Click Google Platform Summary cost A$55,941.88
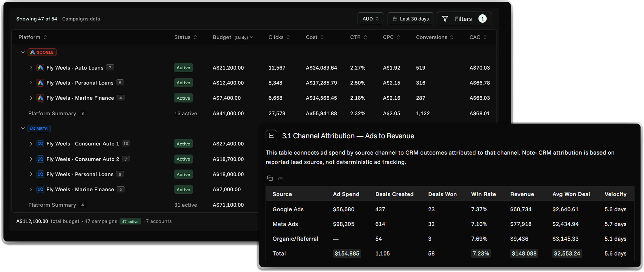644x272 pixels. point(321,113)
